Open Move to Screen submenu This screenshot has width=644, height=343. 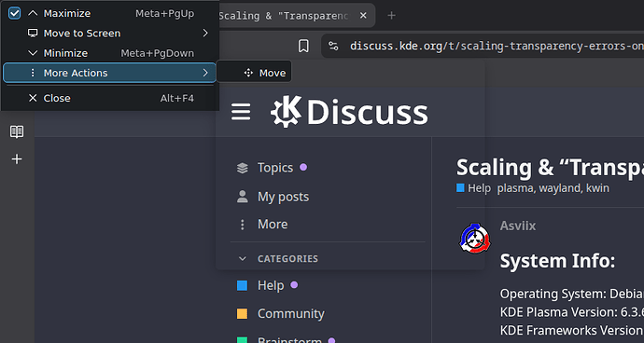pyautogui.click(x=109, y=34)
